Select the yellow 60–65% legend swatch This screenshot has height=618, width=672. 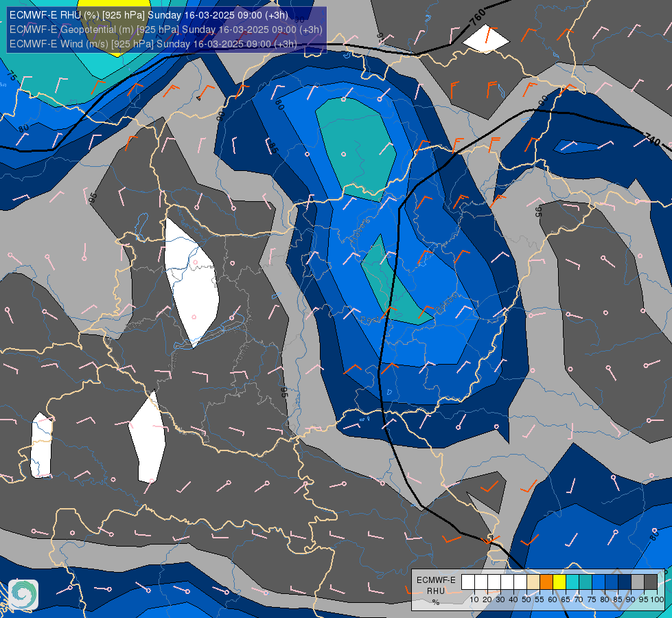pyautogui.click(x=559, y=582)
